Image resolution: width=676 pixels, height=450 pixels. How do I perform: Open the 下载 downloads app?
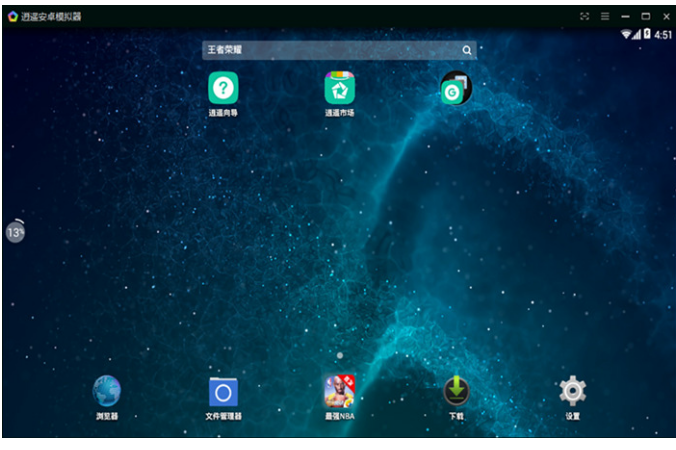pyautogui.click(x=456, y=390)
